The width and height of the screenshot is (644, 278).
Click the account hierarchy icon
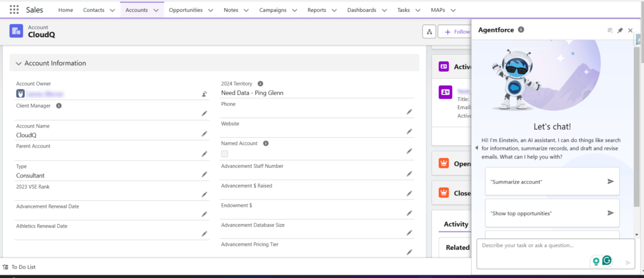[x=430, y=31]
